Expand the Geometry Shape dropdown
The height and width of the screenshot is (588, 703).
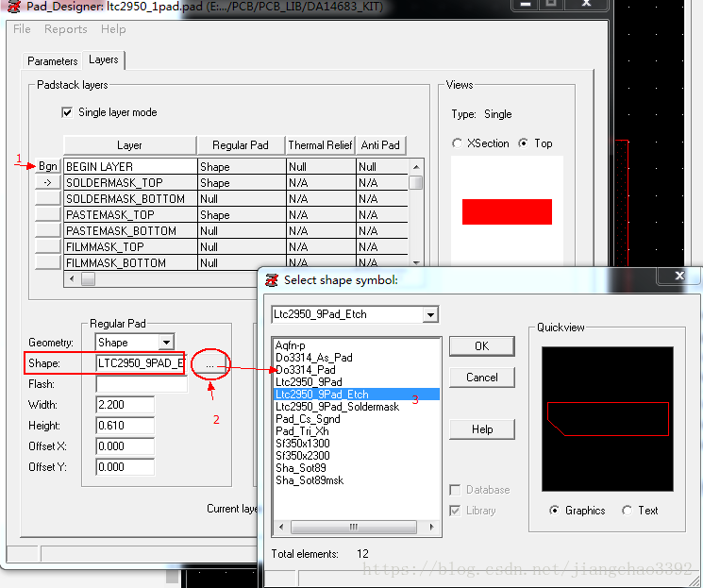tap(166, 343)
